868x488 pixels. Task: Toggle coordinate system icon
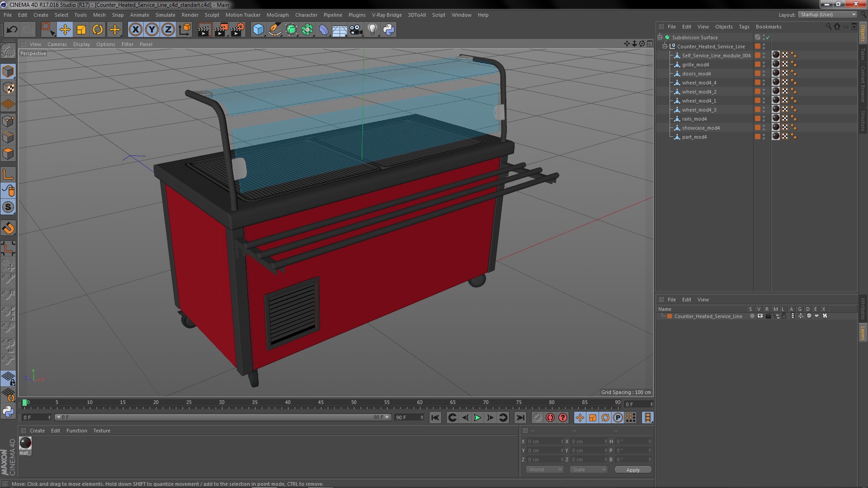pyautogui.click(x=185, y=30)
